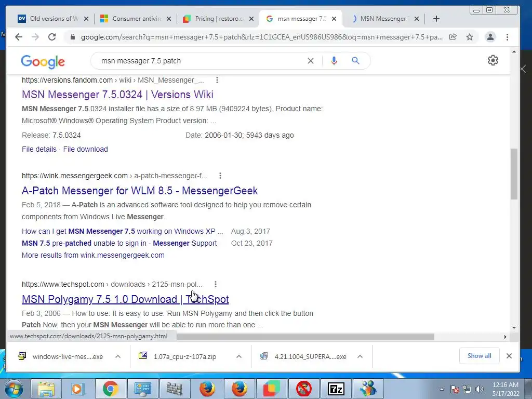Image resolution: width=532 pixels, height=399 pixels.
Task: Launch Windows Media Player from taskbar
Action: click(78, 389)
